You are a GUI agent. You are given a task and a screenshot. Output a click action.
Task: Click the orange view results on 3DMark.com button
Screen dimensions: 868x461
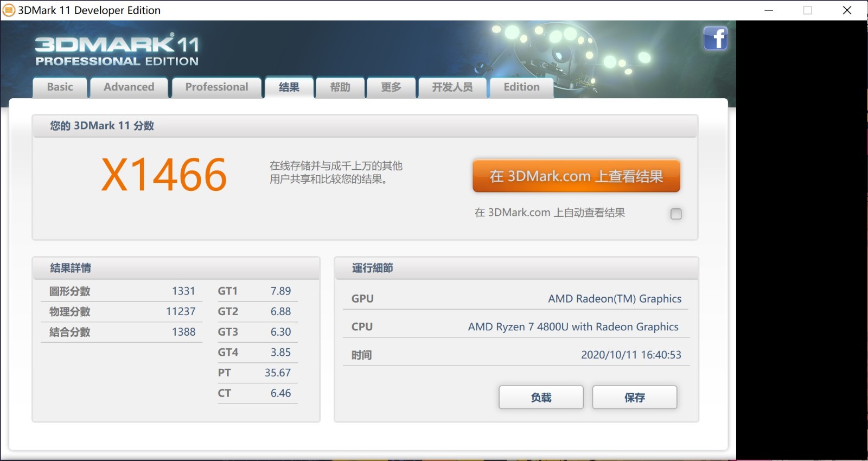click(x=576, y=176)
